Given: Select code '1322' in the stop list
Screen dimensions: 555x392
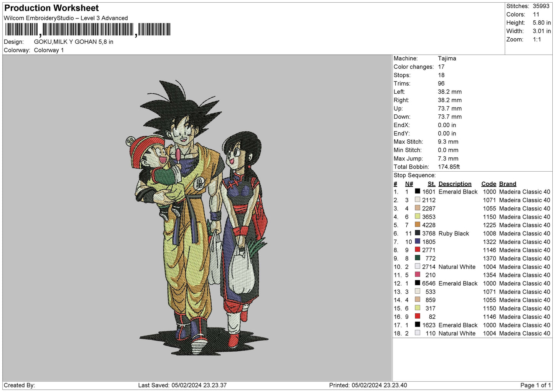Looking at the screenshot, I should pos(490,242).
